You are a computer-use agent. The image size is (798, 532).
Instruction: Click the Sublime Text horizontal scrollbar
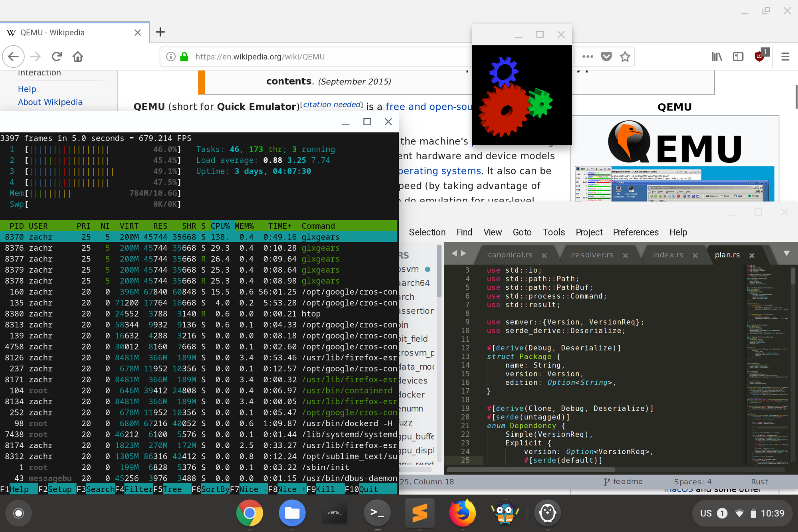pyautogui.click(x=531, y=470)
